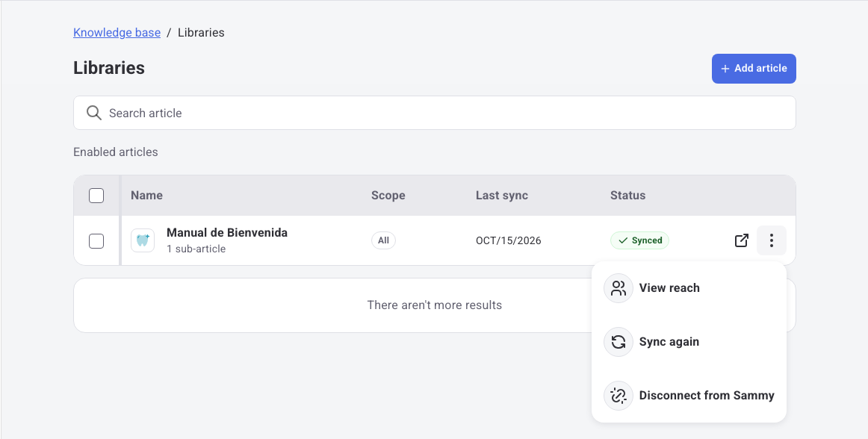Click the View reach people icon

[618, 288]
